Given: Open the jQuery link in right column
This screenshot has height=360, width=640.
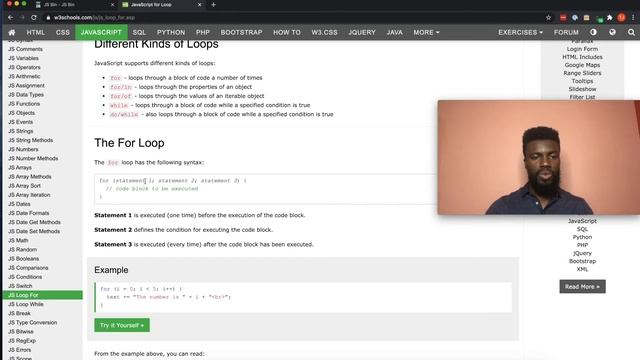Looking at the screenshot, I should 582,253.
